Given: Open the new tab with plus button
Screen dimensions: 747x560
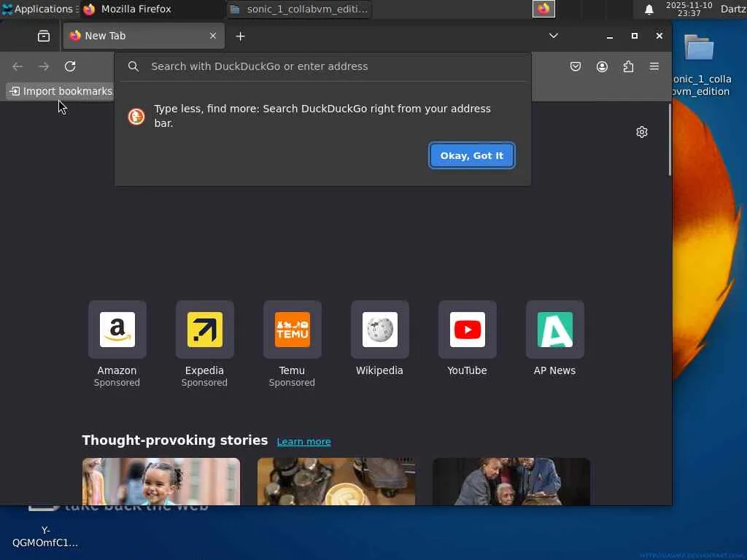Looking at the screenshot, I should 241,36.
